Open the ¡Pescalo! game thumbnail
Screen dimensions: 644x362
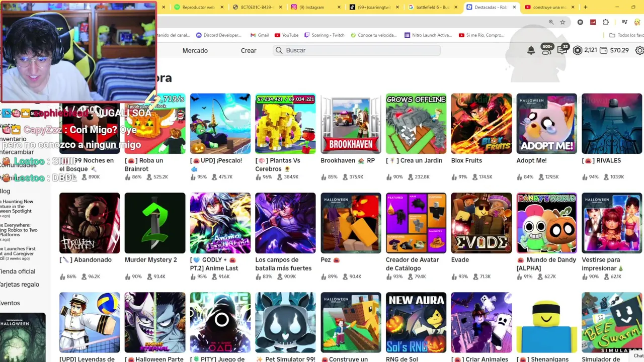(220, 124)
